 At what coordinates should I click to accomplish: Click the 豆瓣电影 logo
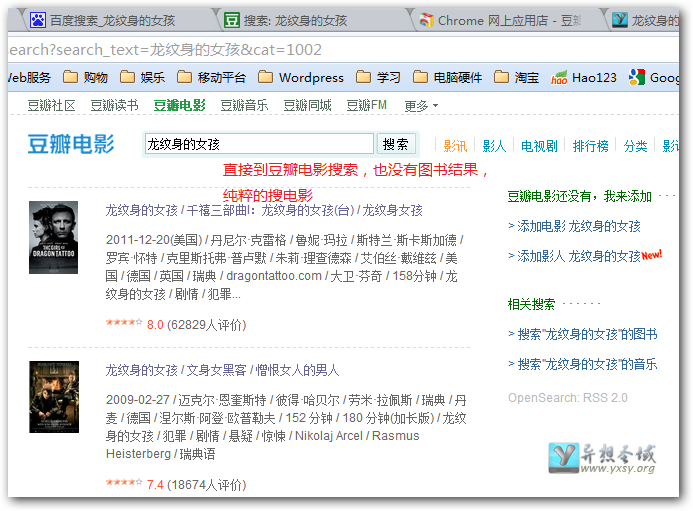pos(70,145)
